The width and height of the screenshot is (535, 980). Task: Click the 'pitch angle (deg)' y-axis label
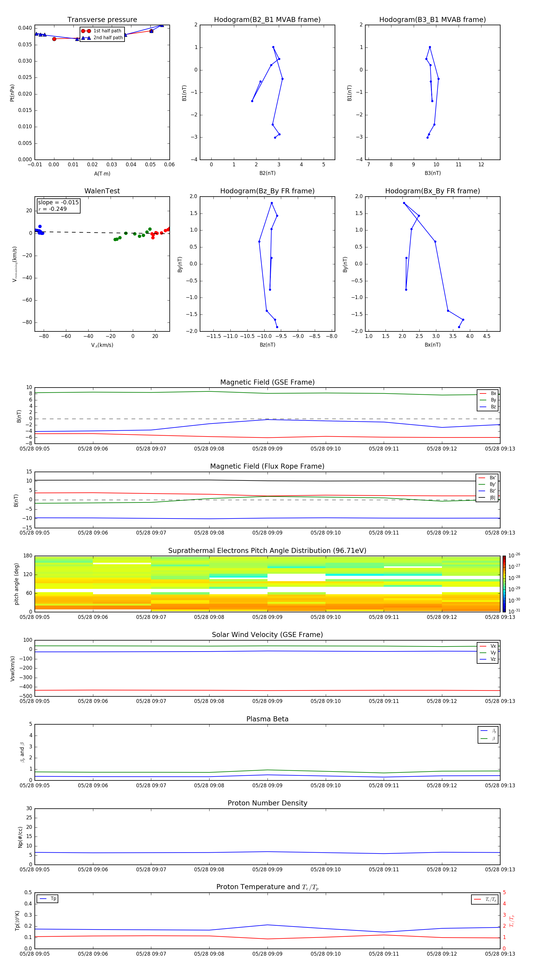pyautogui.click(x=16, y=584)
